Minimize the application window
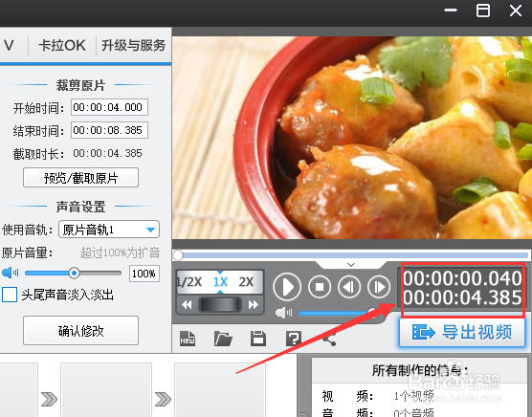This screenshot has width=532, height=417. (x=451, y=11)
